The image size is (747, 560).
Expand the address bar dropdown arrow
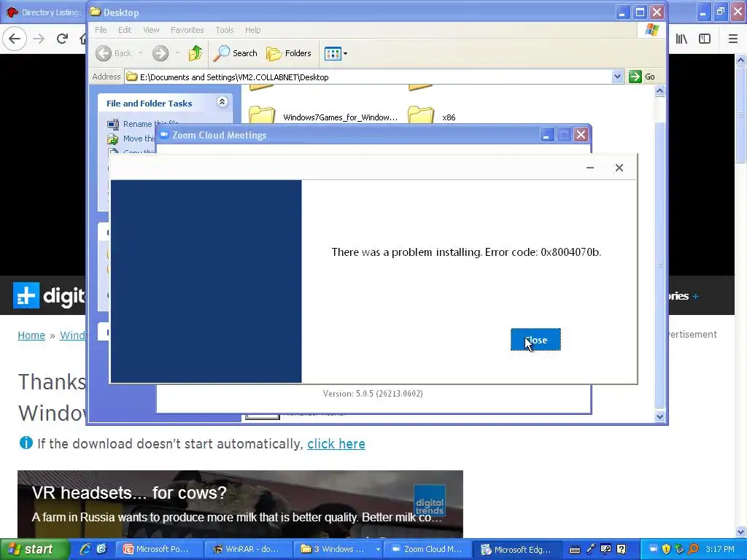pyautogui.click(x=617, y=77)
